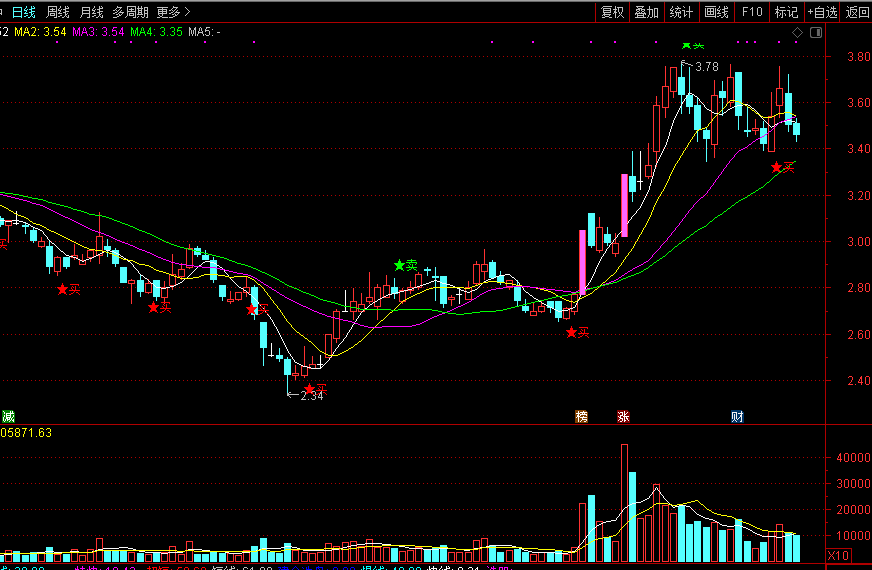The image size is (872, 570).
Task: Click the 05871.63 volume value label
Action: tap(26, 433)
